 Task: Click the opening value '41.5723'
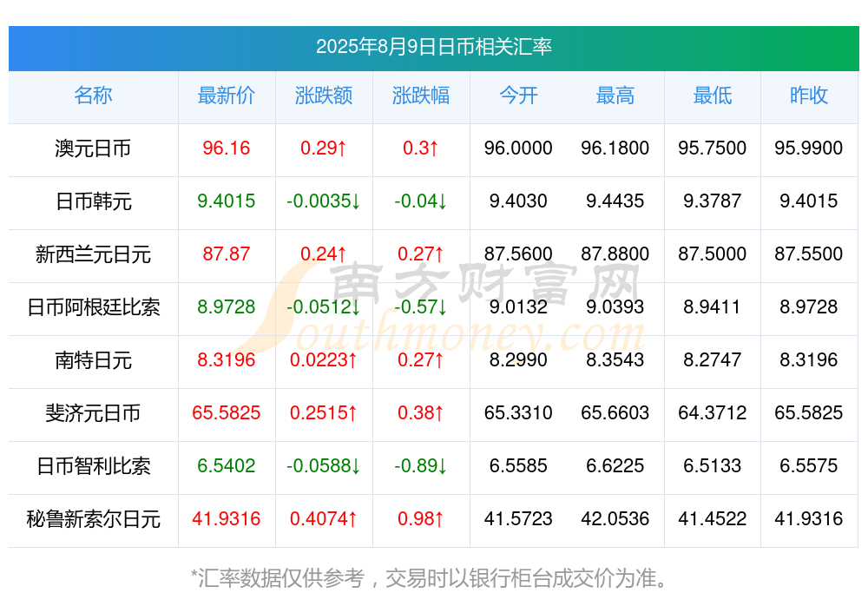(518, 518)
